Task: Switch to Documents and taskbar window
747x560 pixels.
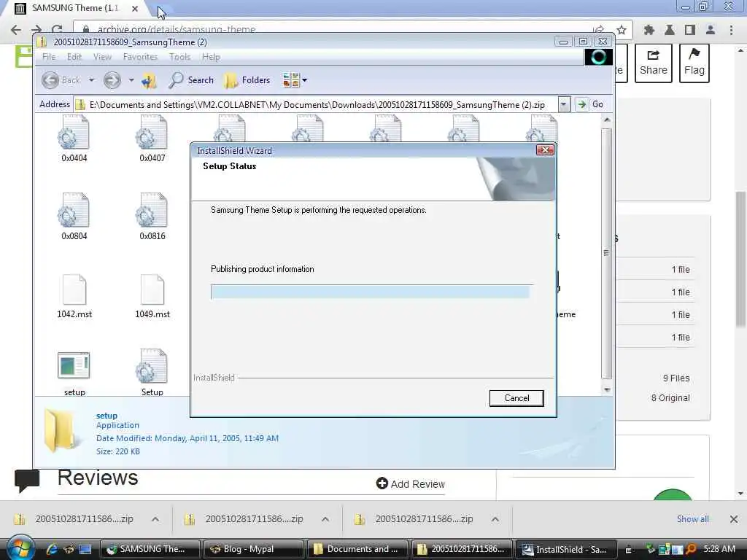Action: (x=357, y=549)
